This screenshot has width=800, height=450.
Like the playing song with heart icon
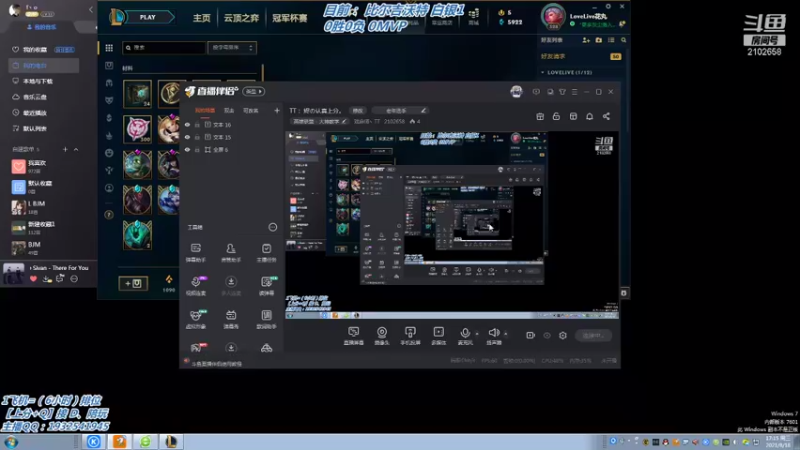pos(34,279)
